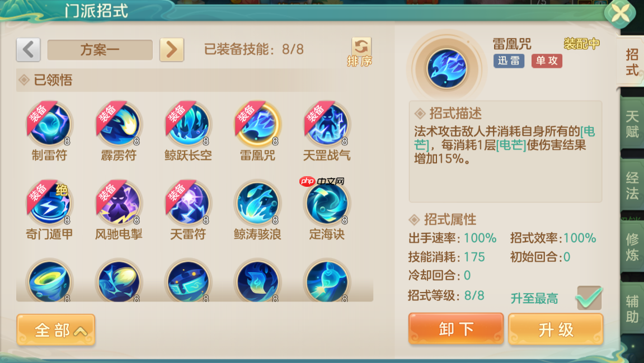This screenshot has height=363, width=644.
Task: Open the 方案一 scheme selector
Action: click(x=100, y=50)
